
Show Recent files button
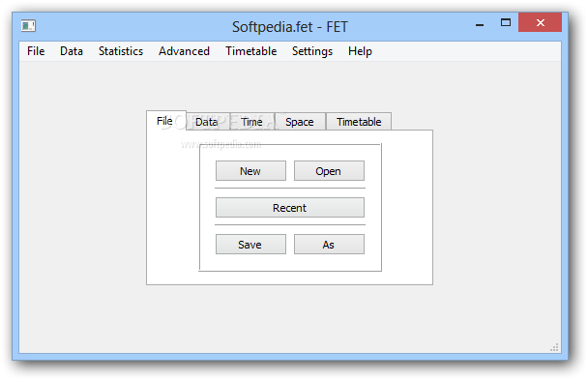click(290, 208)
